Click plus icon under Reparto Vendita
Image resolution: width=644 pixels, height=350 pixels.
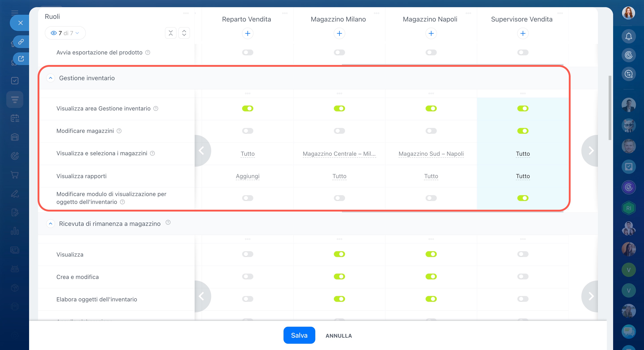click(x=247, y=34)
